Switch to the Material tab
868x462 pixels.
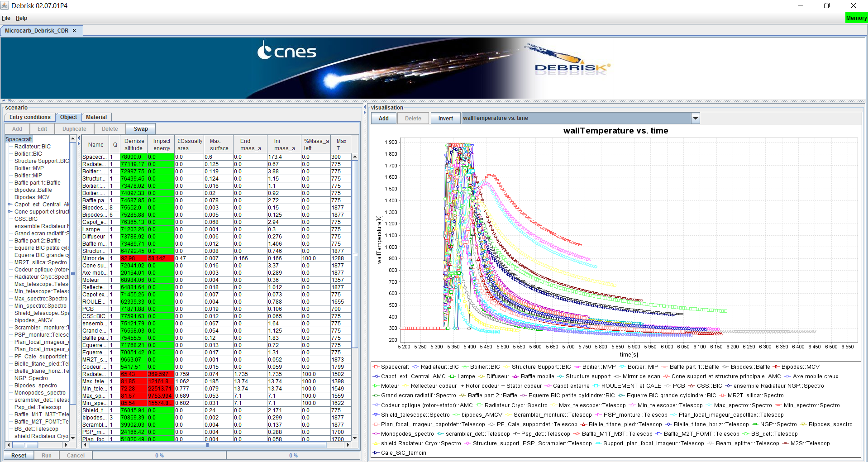pyautogui.click(x=96, y=117)
